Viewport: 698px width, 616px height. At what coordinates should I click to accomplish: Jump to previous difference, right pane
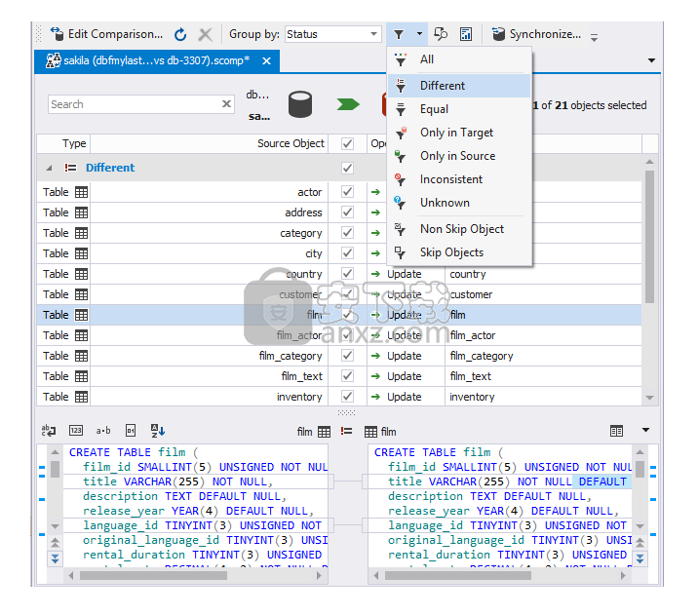640,543
